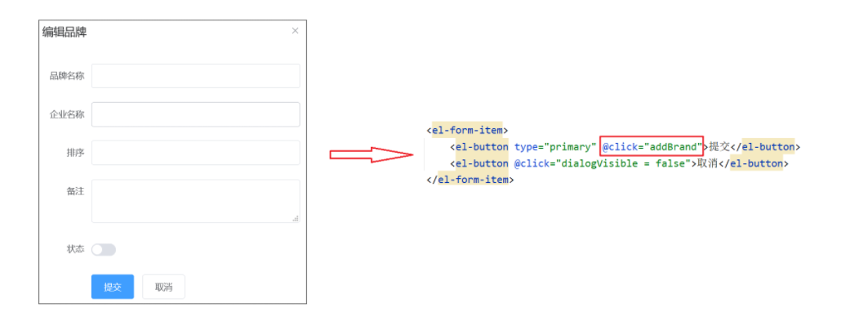Click 提交 text in the code snippet
Image resolution: width=868 pixels, height=312 pixels.
click(x=719, y=147)
